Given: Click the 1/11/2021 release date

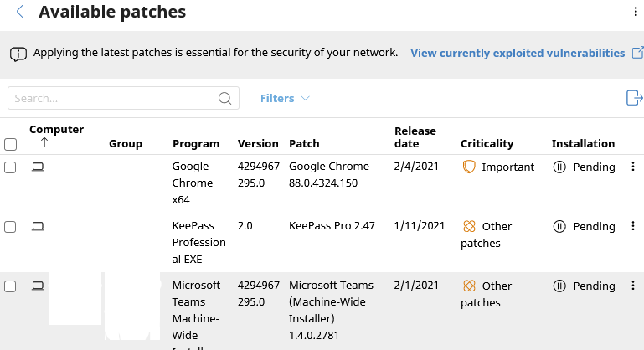Looking at the screenshot, I should click(420, 225).
